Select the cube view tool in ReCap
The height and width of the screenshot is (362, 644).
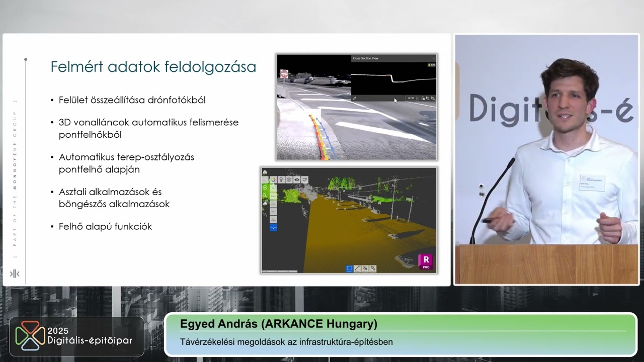289,179
